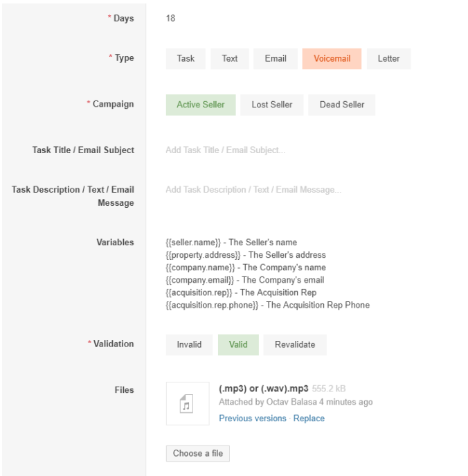The height and width of the screenshot is (476, 468).
Task: Click the audio file music note icon
Action: pyautogui.click(x=186, y=404)
